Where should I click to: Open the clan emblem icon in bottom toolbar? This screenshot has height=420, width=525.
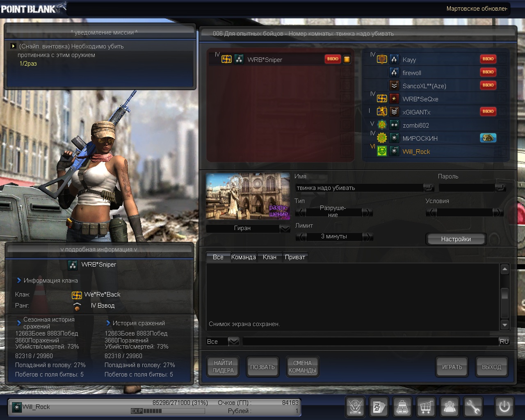355,407
